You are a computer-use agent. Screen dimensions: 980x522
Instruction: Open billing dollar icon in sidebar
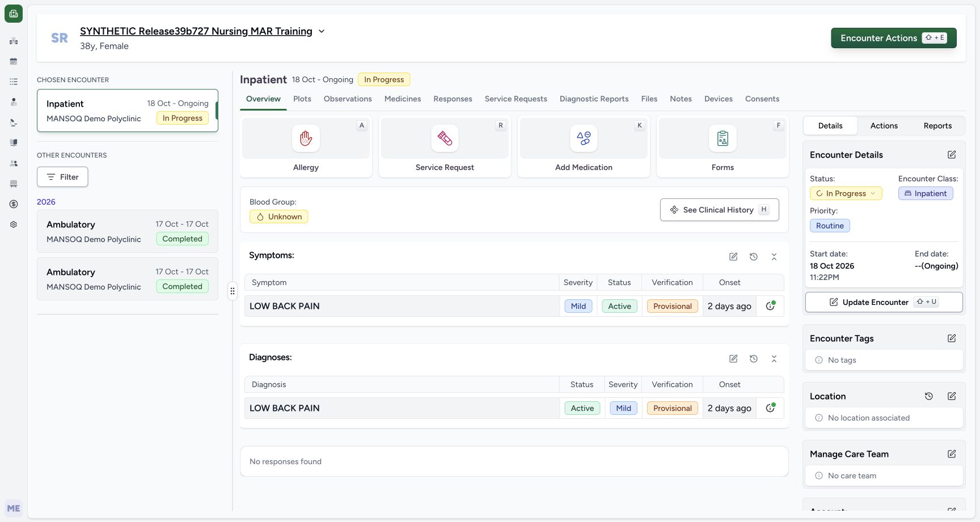[x=14, y=204]
